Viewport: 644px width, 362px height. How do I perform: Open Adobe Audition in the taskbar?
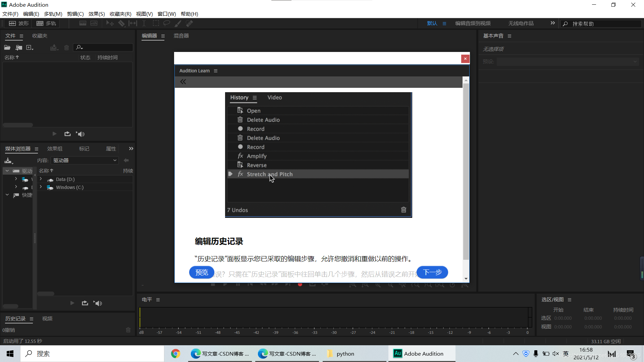pyautogui.click(x=422, y=354)
